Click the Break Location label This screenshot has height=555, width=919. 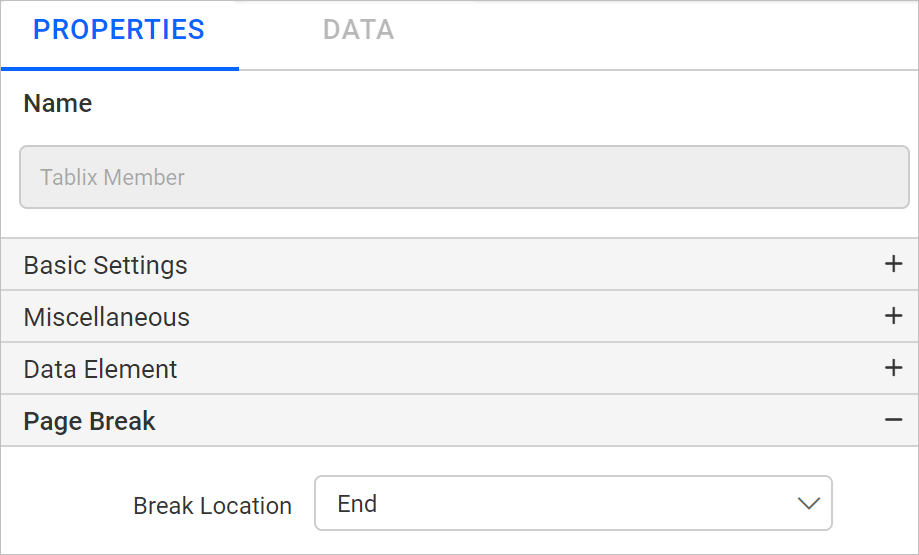tap(212, 506)
